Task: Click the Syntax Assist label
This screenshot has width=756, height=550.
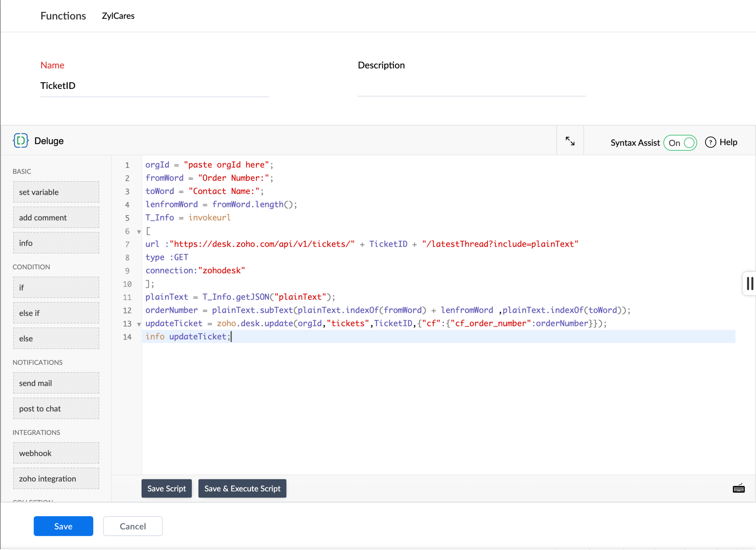Action: tap(635, 142)
